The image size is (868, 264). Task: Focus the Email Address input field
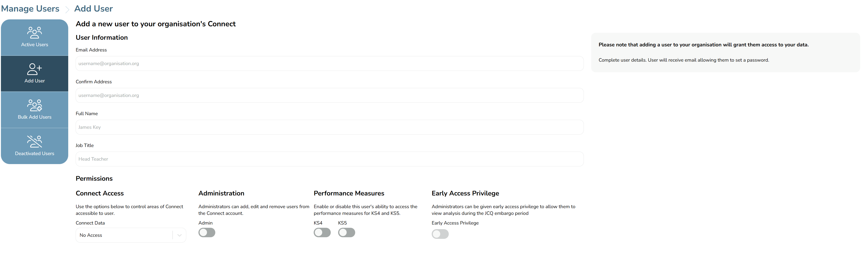click(330, 63)
